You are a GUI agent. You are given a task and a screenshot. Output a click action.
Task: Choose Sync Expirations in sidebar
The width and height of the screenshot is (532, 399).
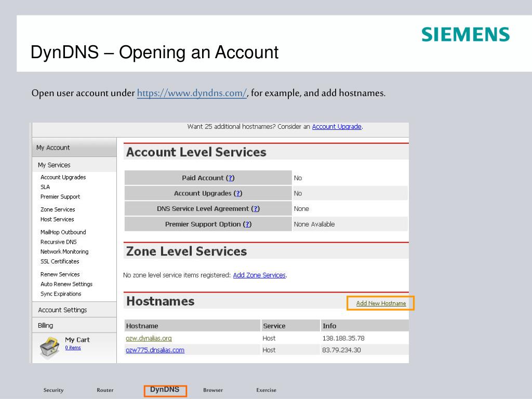coord(61,294)
